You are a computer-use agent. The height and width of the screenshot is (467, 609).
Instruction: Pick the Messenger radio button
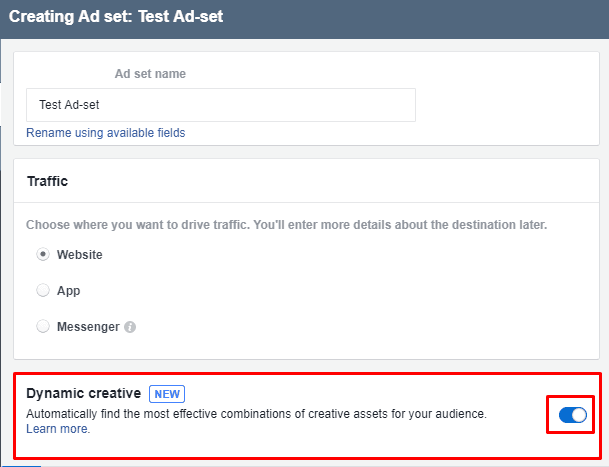[43, 326]
